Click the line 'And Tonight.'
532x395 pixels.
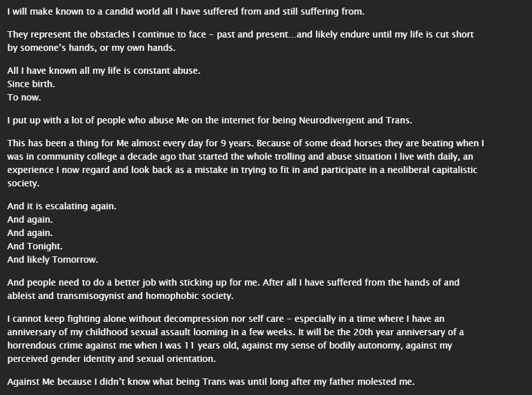[x=35, y=246]
